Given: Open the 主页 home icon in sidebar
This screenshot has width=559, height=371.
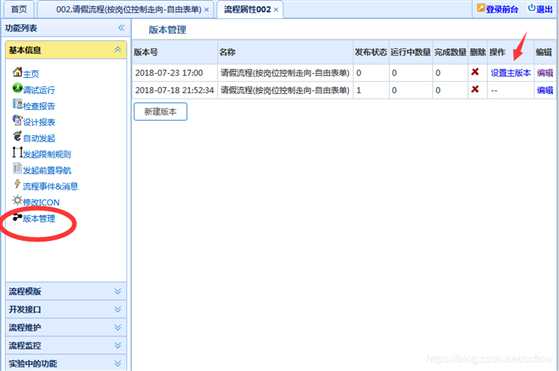Looking at the screenshot, I should click(x=17, y=72).
